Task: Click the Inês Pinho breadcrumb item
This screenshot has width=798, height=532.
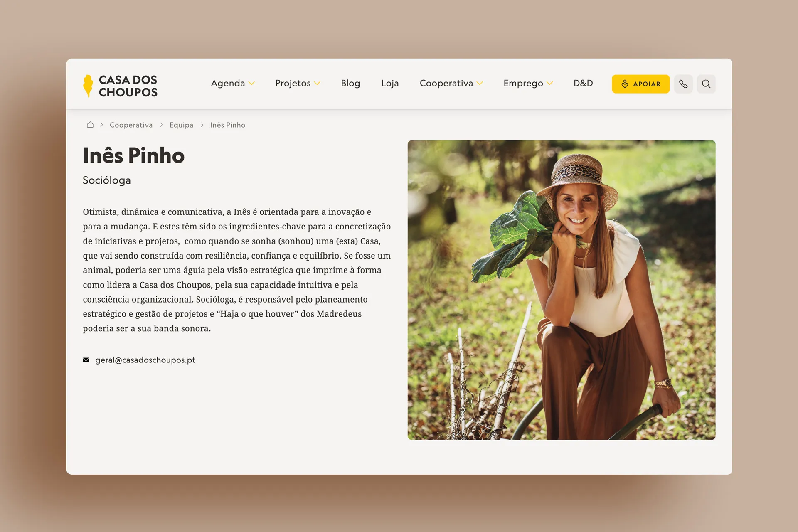Action: pyautogui.click(x=228, y=125)
